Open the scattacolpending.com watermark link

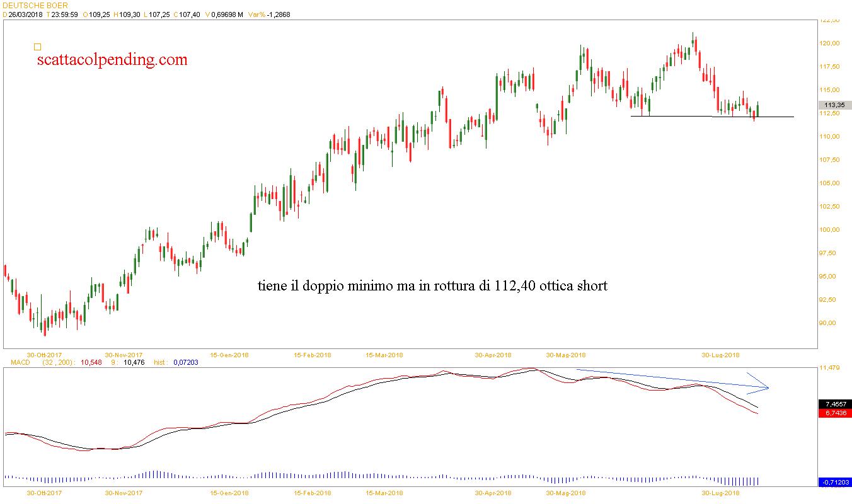112,60
